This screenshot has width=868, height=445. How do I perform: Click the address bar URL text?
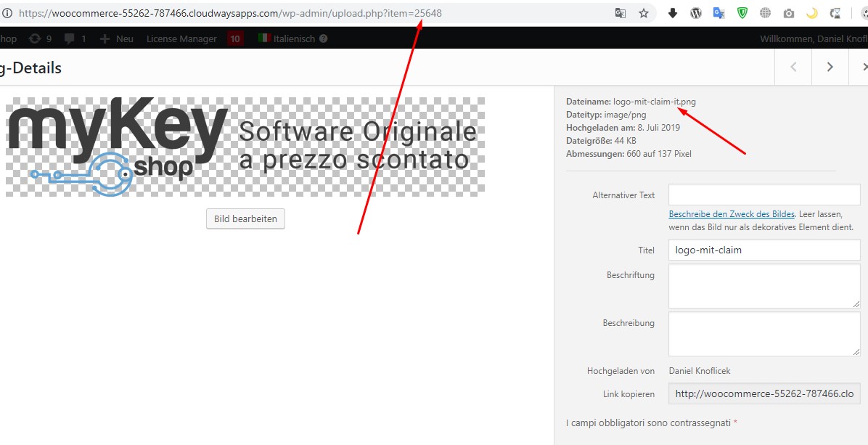coord(230,13)
